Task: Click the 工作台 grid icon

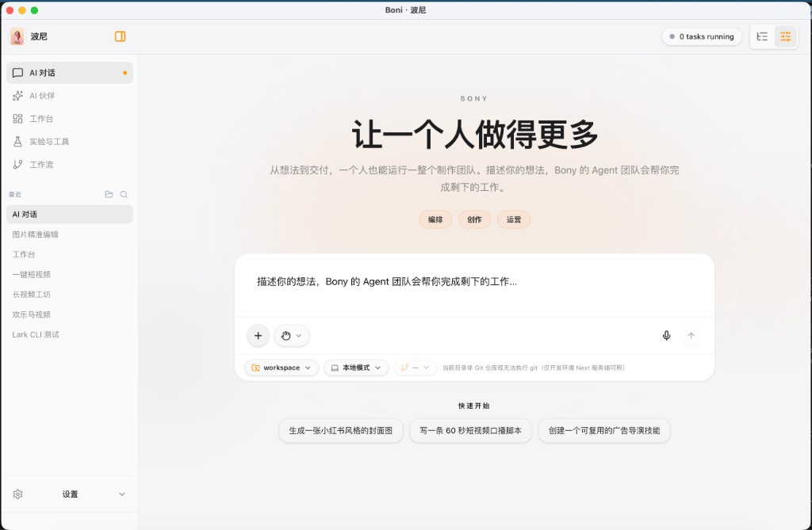Action: point(17,119)
